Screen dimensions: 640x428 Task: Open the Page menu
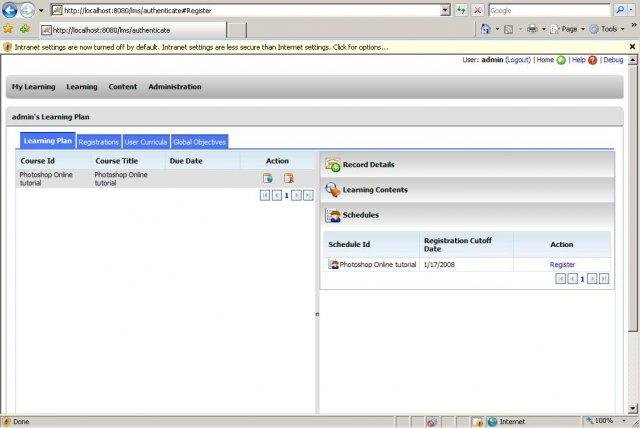pos(567,29)
